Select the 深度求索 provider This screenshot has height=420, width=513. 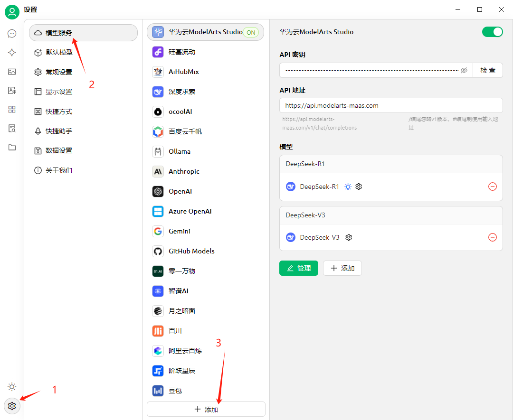(206, 92)
